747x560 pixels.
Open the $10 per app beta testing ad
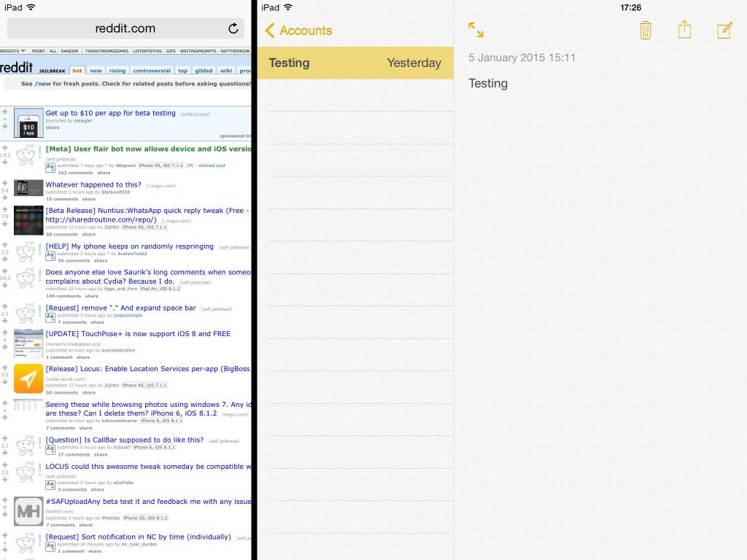pos(111,113)
